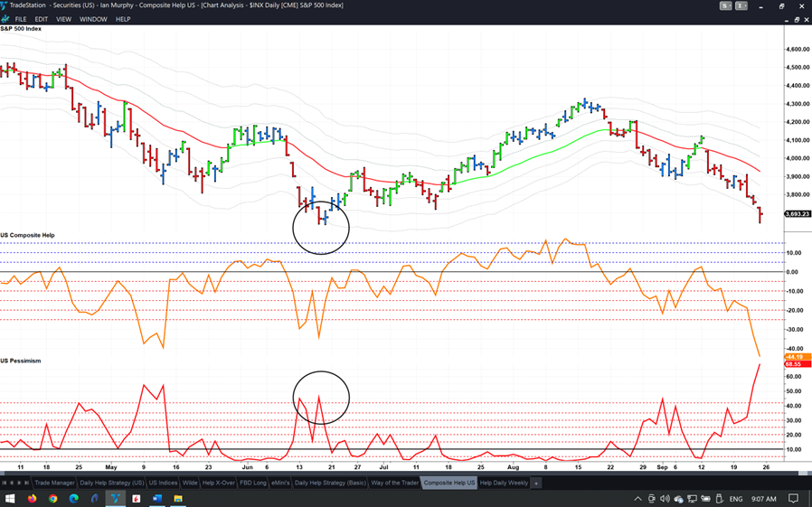Click the TradeStation icon in the taskbar

pyautogui.click(x=116, y=499)
